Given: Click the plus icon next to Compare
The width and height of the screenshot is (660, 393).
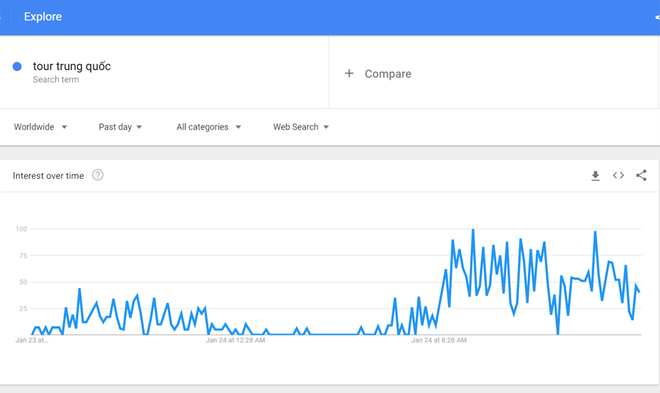Looking at the screenshot, I should click(x=349, y=73).
